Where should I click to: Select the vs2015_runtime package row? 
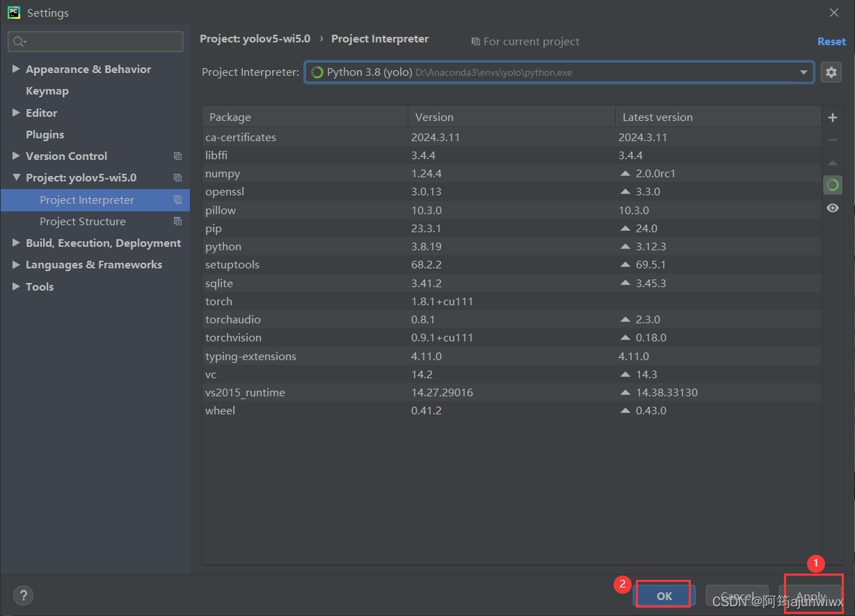pos(512,393)
